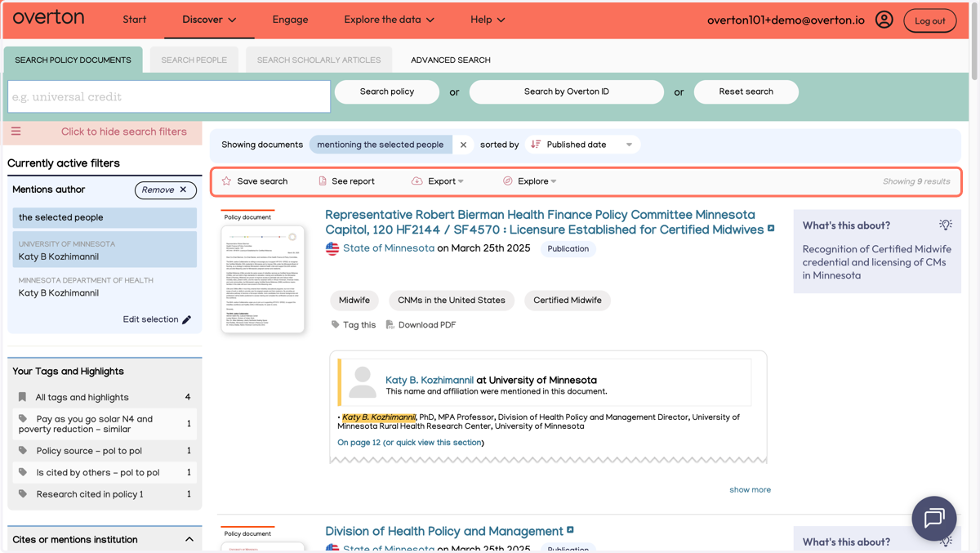Open the Engage menu item
980x553 pixels.
(290, 20)
